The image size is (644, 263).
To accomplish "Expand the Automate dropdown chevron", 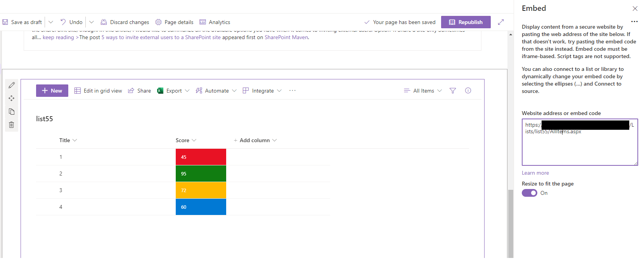I will 234,91.
